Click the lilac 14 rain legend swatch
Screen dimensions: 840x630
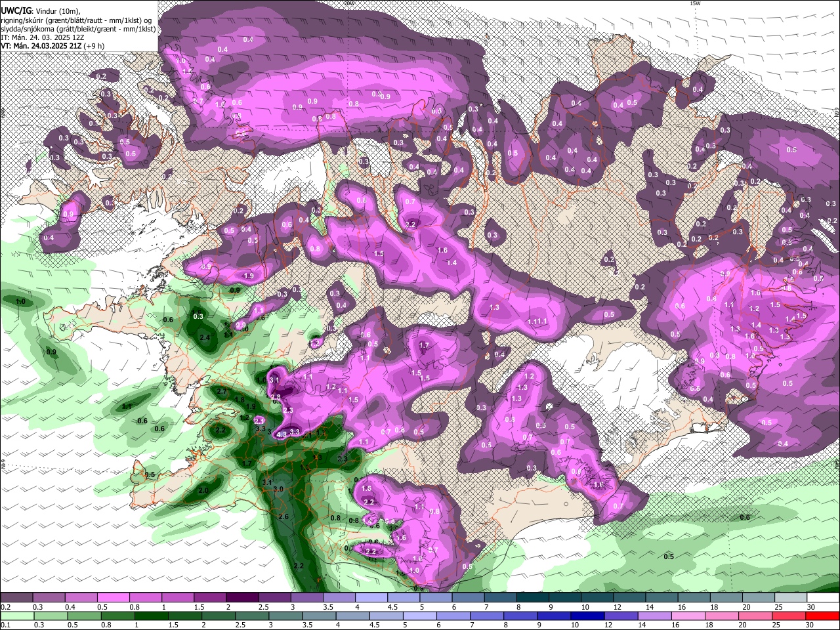tap(655, 615)
